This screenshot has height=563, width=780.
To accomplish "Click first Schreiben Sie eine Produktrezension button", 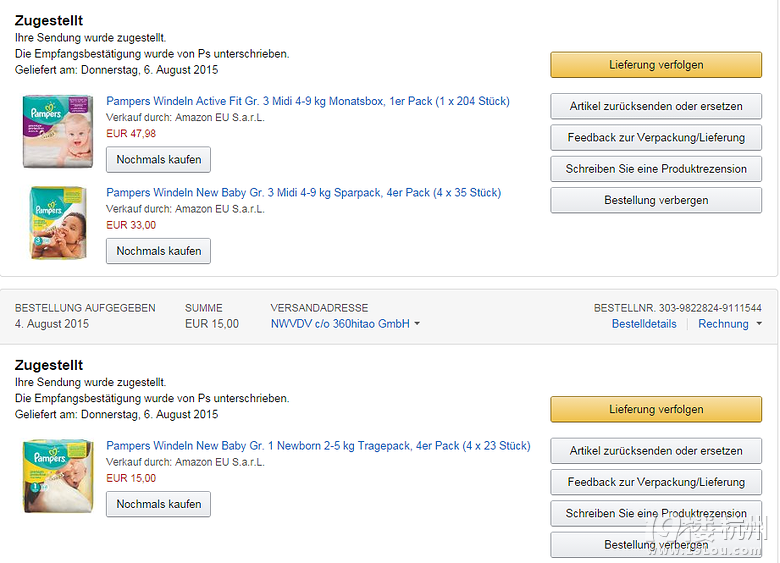I will click(656, 169).
